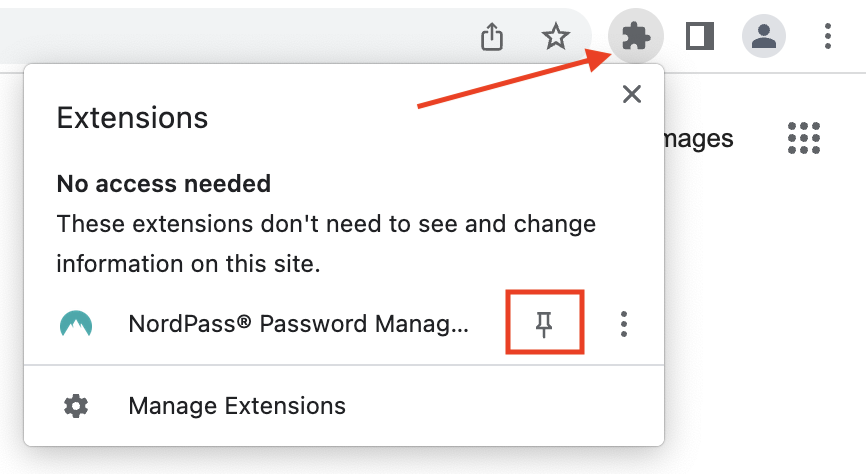
Task: Select NordPass Password Manager extension name
Action: tap(298, 323)
